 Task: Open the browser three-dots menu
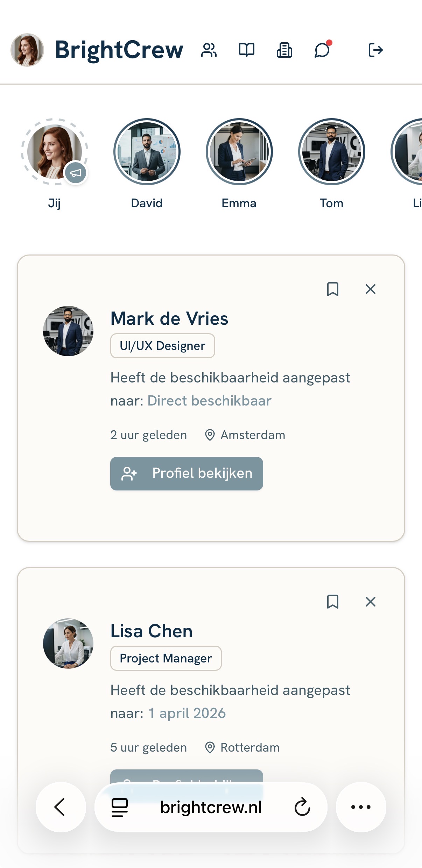pos(361,807)
